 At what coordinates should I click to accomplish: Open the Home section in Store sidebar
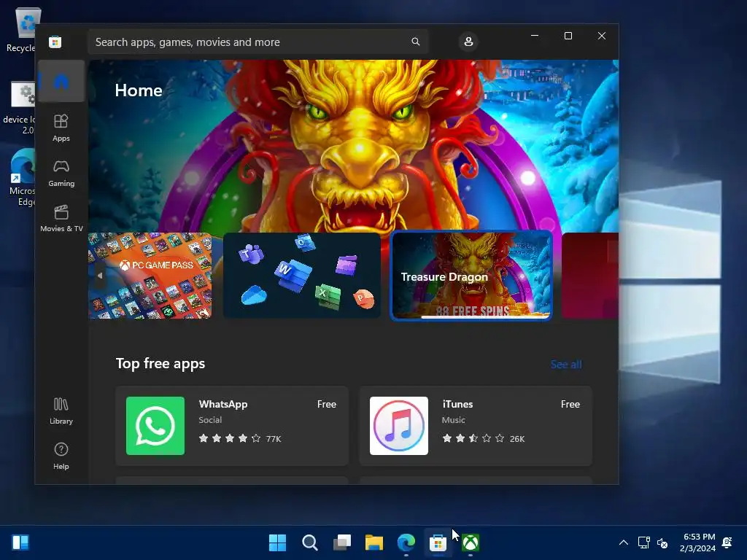click(61, 82)
